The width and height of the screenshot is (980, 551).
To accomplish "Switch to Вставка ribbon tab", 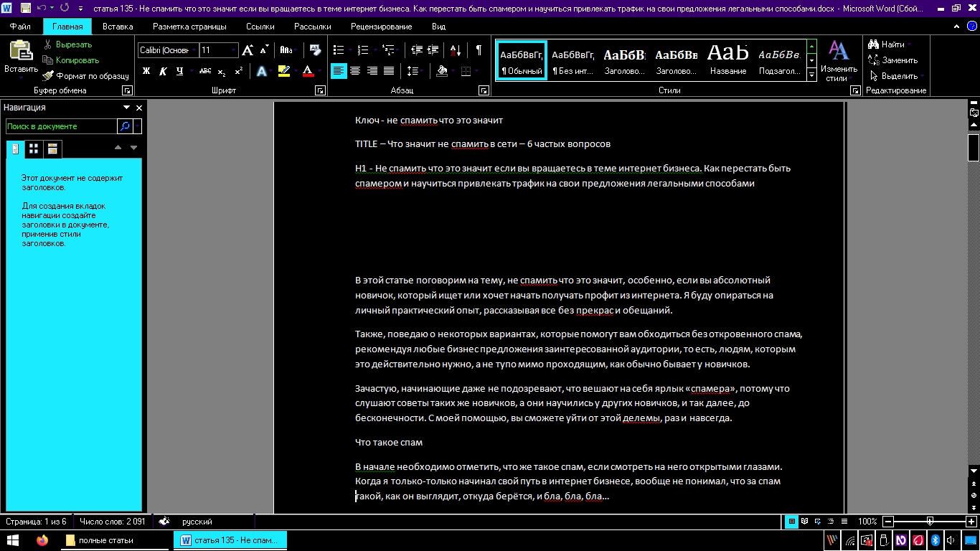I will [x=118, y=27].
